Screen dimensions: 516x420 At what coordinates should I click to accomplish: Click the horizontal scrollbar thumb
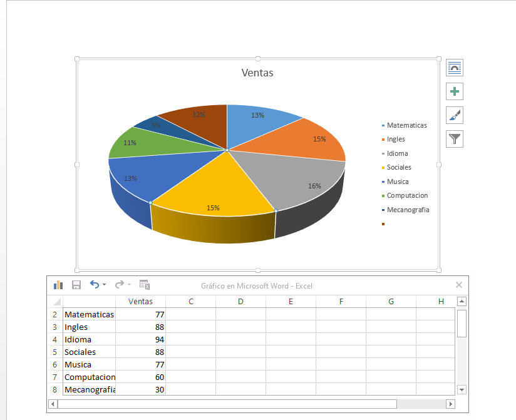(227, 404)
